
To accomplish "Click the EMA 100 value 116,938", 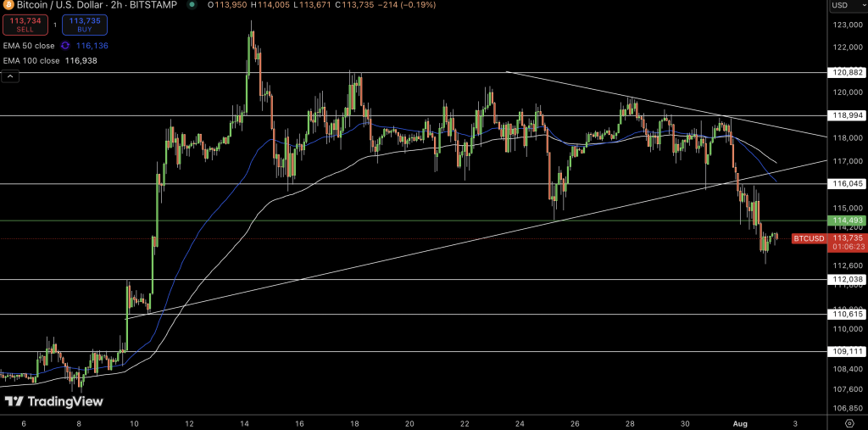I will click(81, 60).
